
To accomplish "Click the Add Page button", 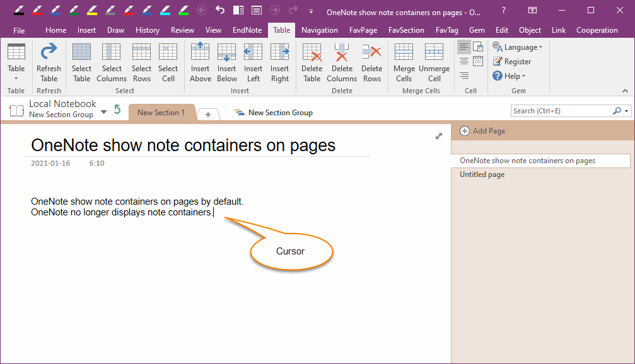I will [483, 130].
